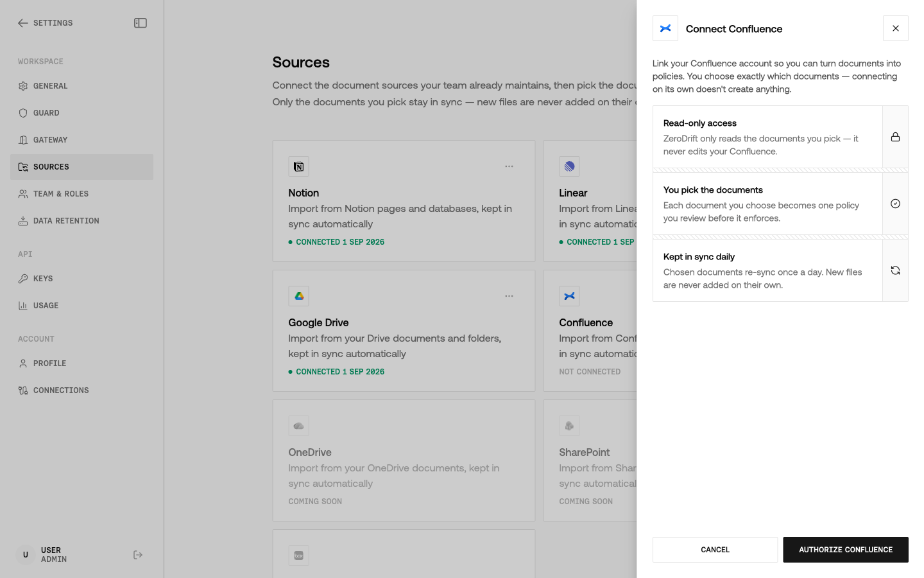This screenshot has width=924, height=578.
Task: Click the Google Drive logo icon
Action: (x=298, y=296)
